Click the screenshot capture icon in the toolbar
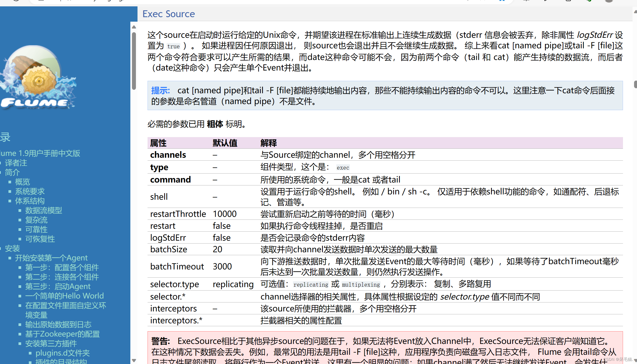Screen dimensions: 637x364 [568, 1]
